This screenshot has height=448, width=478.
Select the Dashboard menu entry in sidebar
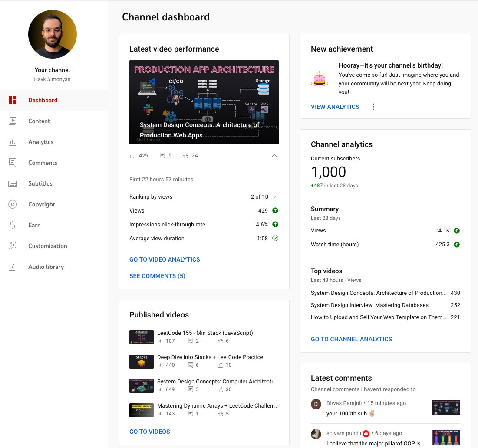[x=43, y=100]
